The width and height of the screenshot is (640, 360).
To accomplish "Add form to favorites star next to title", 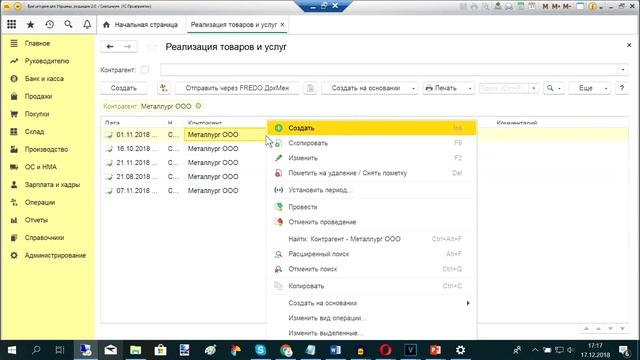I will coord(151,47).
